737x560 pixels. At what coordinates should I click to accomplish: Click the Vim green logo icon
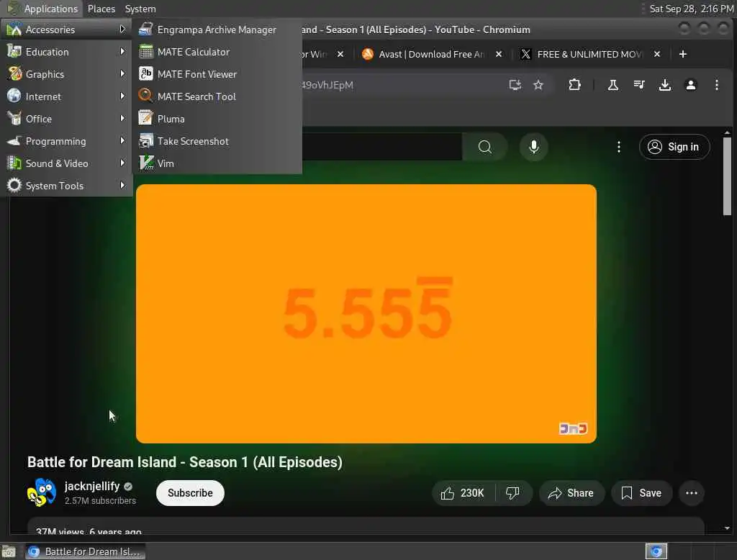pyautogui.click(x=145, y=163)
